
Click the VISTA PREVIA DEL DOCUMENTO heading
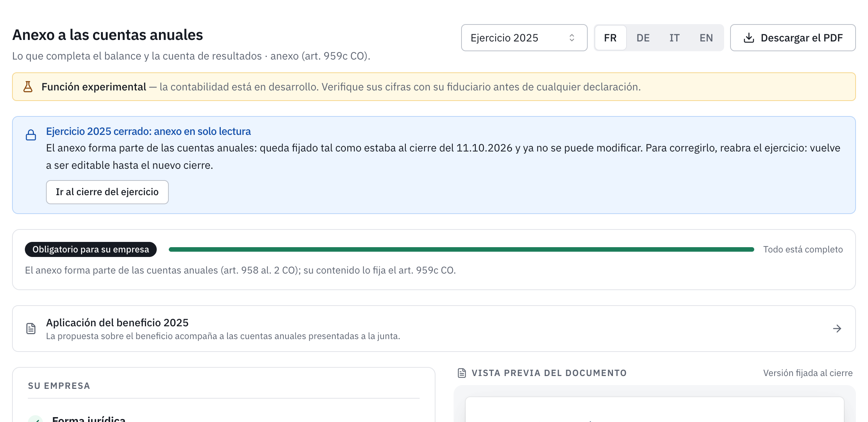point(549,373)
